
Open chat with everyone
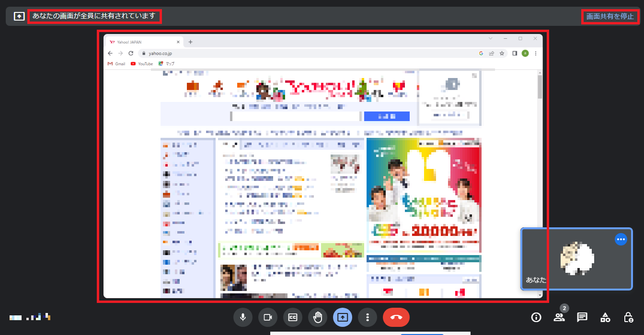pos(582,317)
